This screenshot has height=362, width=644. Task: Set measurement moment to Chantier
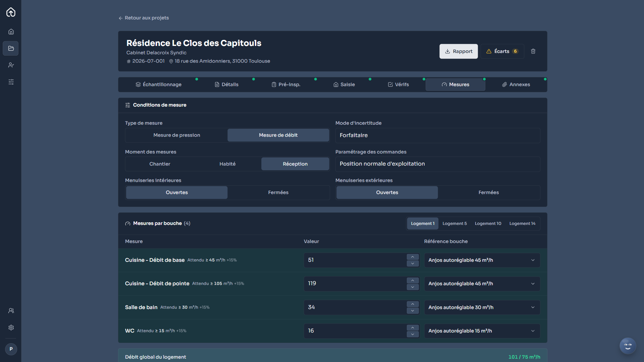[160, 164]
